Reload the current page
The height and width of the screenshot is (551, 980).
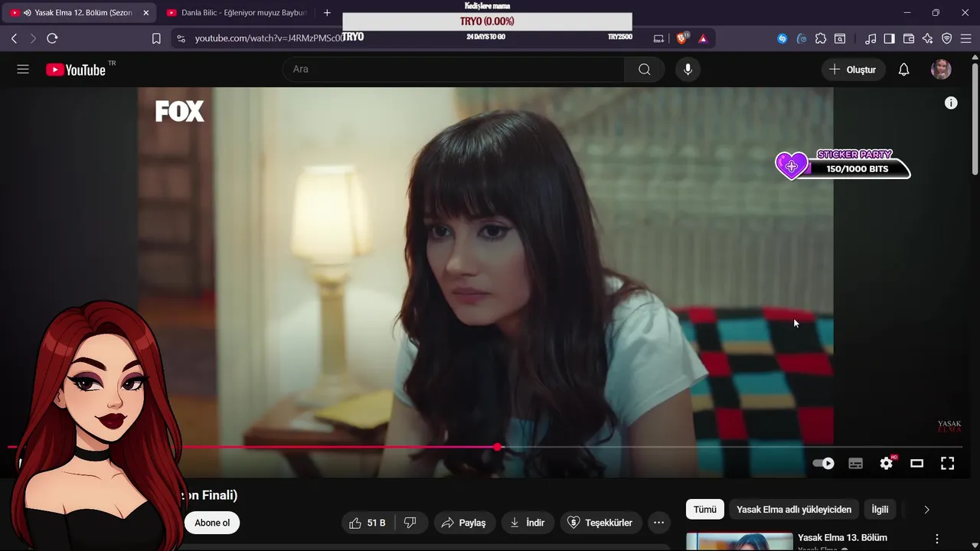52,38
